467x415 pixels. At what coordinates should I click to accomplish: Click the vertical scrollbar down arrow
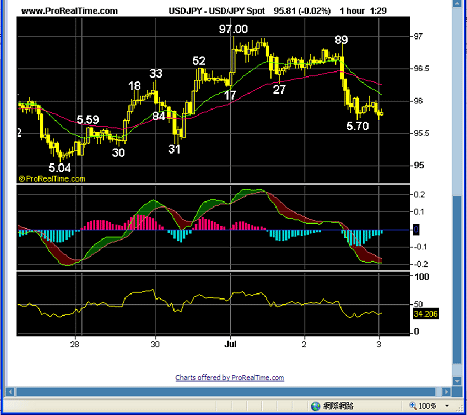click(x=457, y=380)
